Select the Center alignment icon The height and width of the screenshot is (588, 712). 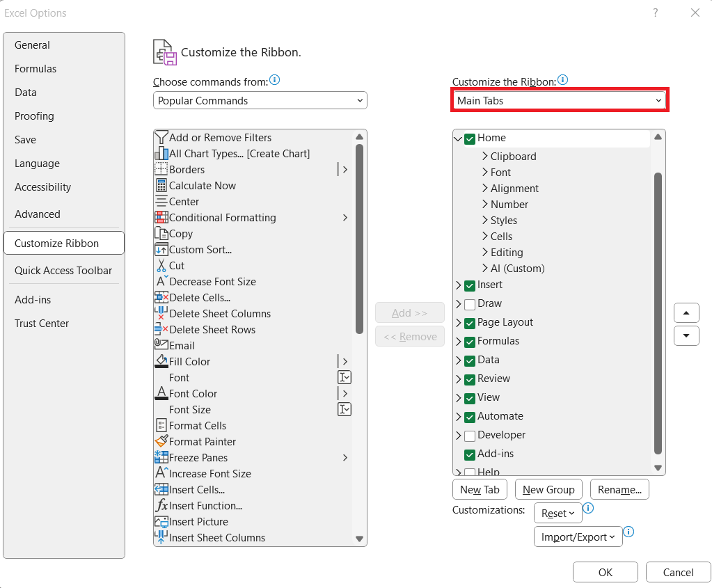coord(161,201)
